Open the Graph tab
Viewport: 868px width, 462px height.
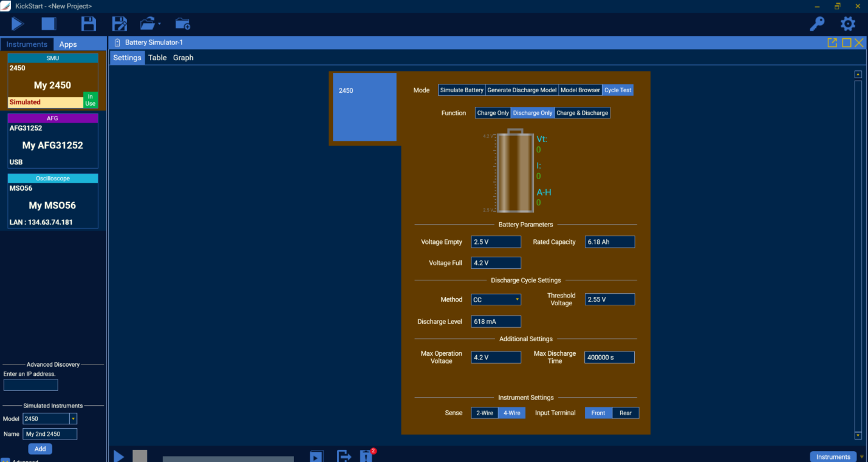click(183, 58)
